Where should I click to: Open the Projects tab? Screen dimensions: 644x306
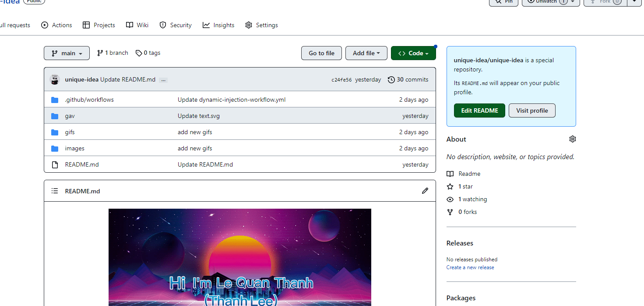(x=99, y=25)
